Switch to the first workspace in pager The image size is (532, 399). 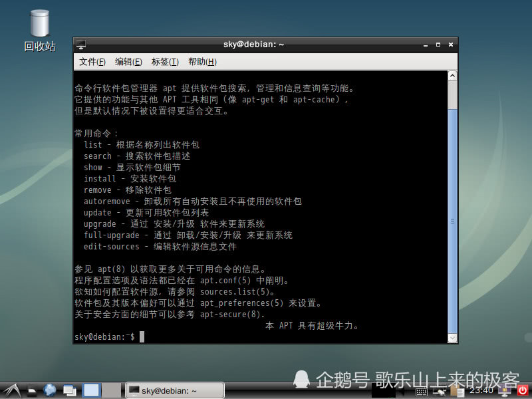[x=91, y=390]
